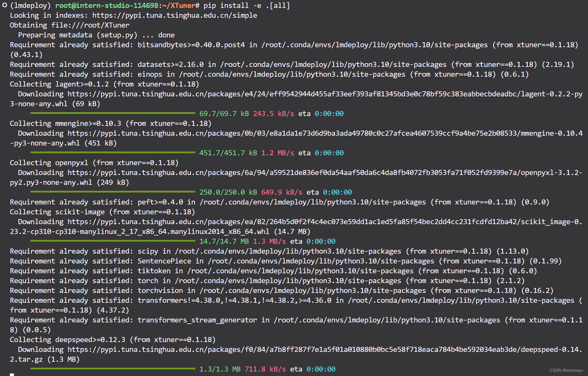The width and height of the screenshot is (588, 376).
Task: Click the datasets>=2.16.0 requirement text
Action: (x=171, y=65)
